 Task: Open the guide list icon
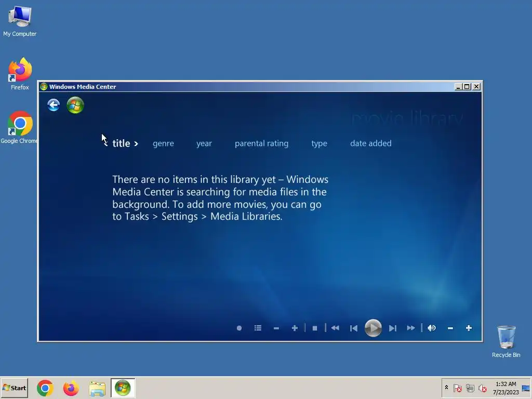(x=258, y=328)
